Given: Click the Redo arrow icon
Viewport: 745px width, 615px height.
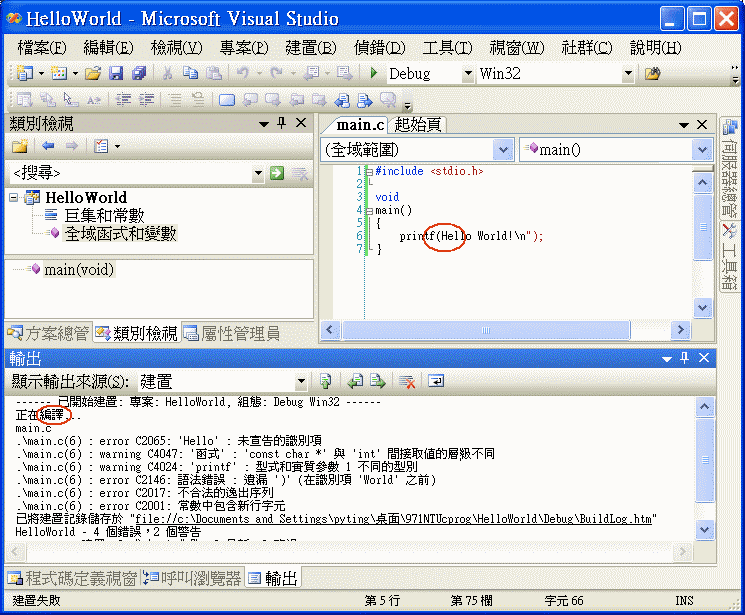Looking at the screenshot, I should [x=276, y=73].
